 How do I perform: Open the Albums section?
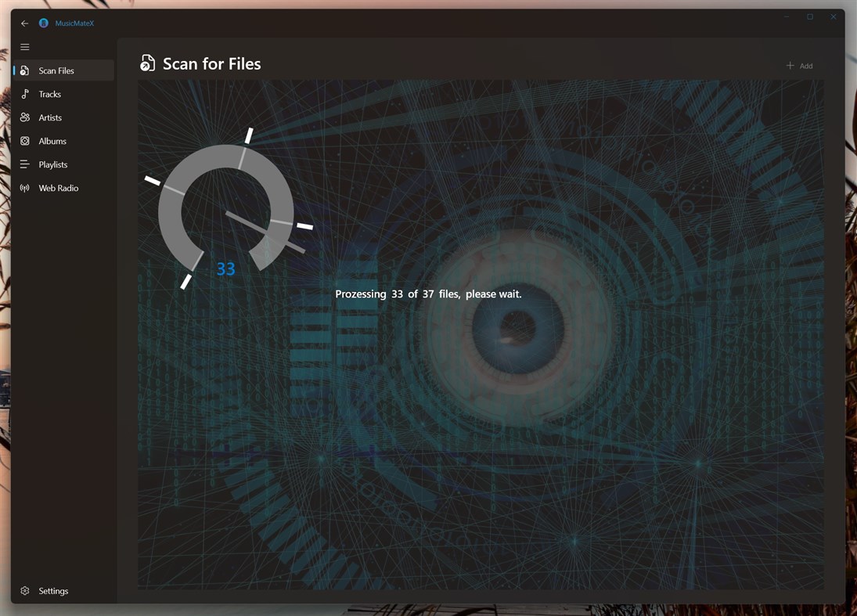52,141
